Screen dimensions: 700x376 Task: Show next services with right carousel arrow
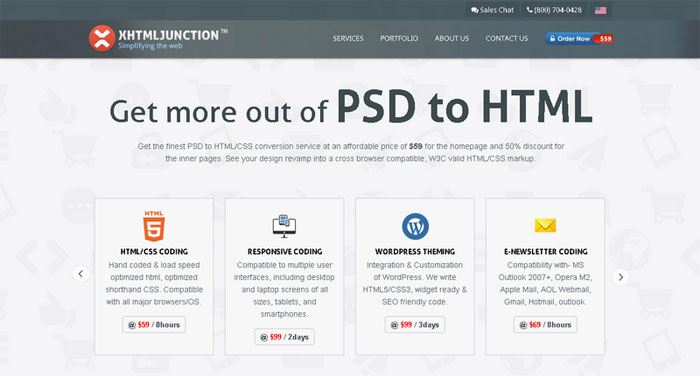tap(621, 277)
